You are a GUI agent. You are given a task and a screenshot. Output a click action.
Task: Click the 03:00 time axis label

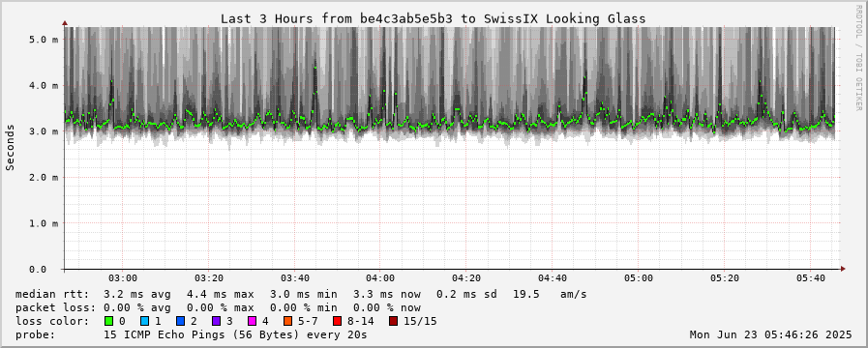click(122, 278)
